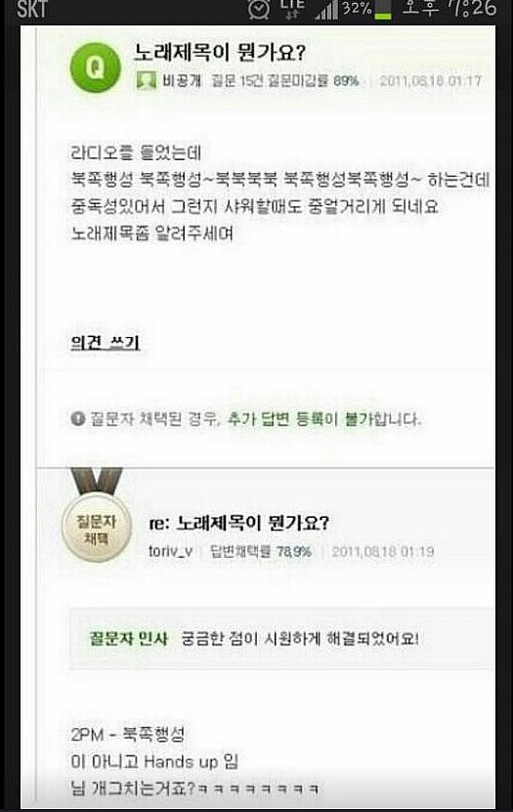Tap the status bar clock 7:26
The height and width of the screenshot is (812, 513).
[473, 8]
